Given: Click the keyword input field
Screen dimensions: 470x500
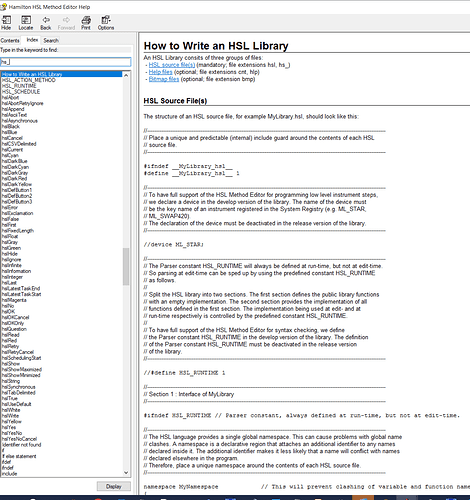Looking at the screenshot, I should tap(66, 62).
